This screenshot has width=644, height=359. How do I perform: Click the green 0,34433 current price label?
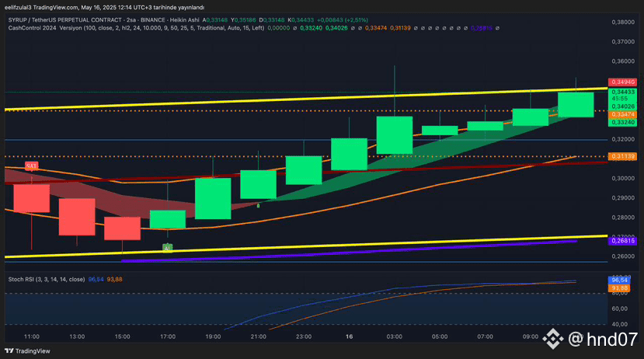[x=623, y=92]
